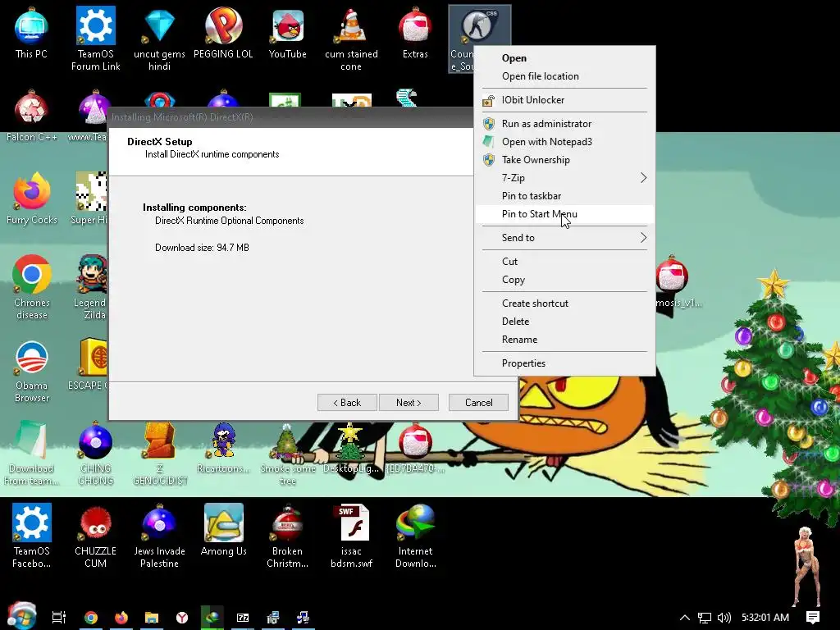Choose Pin to Start Menu
The width and height of the screenshot is (840, 630).
[x=564, y=214]
